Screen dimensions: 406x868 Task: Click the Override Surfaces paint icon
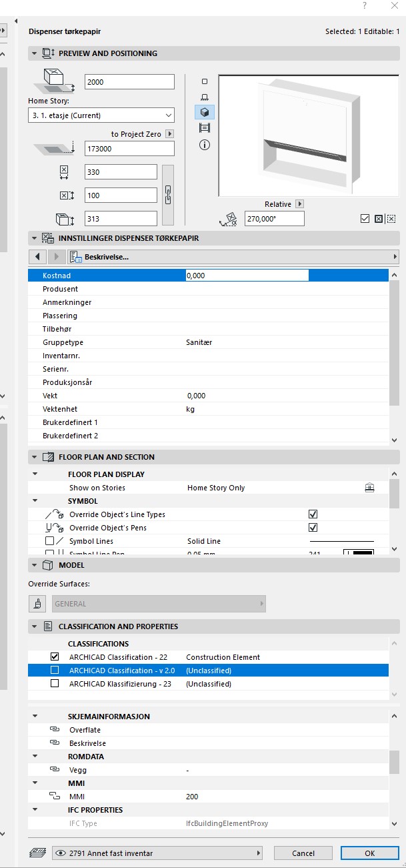pos(37,604)
